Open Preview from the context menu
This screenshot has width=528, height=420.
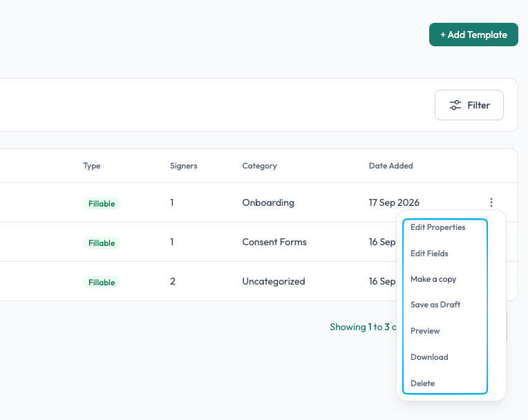pos(425,331)
